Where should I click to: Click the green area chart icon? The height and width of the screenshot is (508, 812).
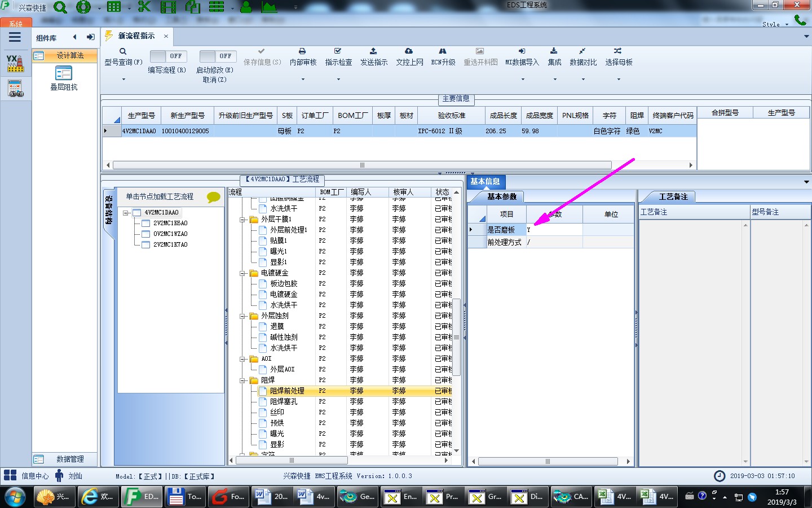[269, 7]
